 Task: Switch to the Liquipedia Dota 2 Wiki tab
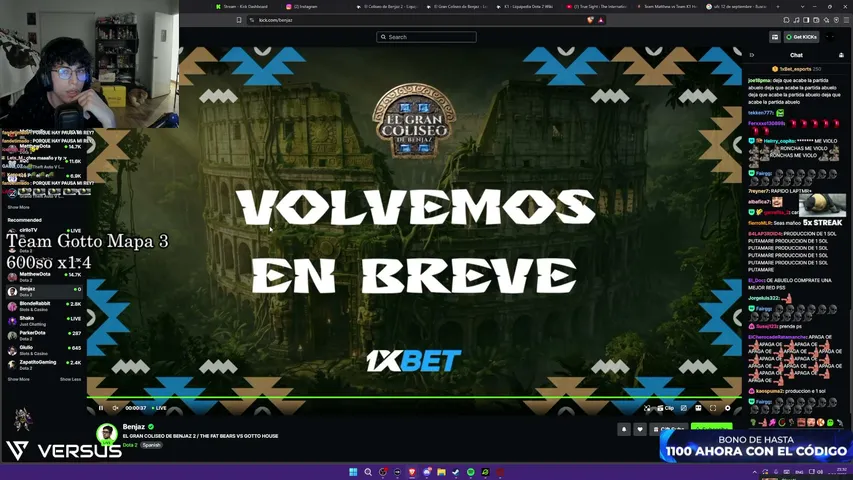[526, 7]
